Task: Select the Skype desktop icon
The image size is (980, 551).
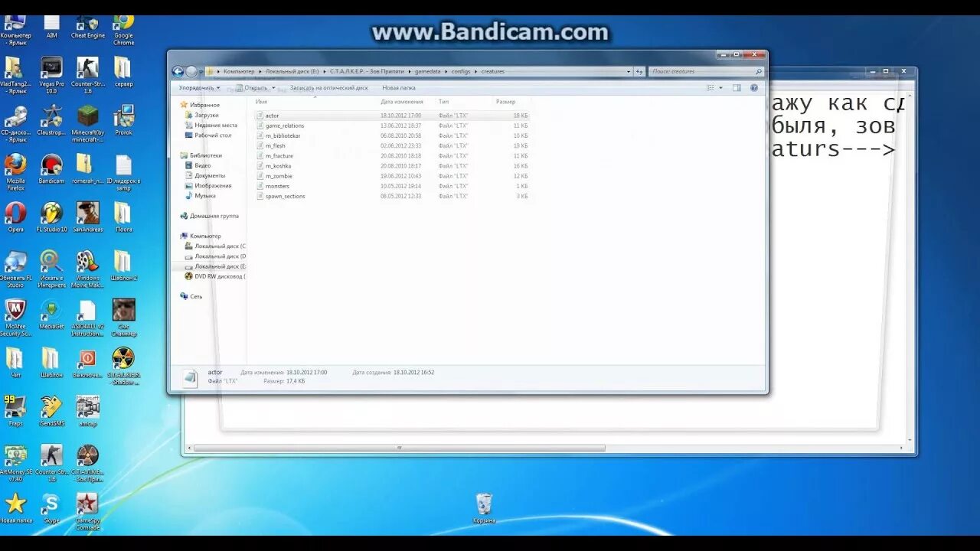Action: coord(51,508)
